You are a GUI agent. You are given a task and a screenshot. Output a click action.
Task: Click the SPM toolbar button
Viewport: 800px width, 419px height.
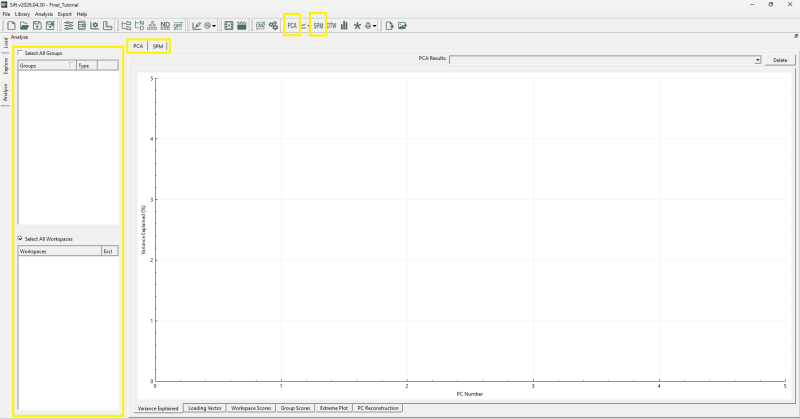[318, 26]
